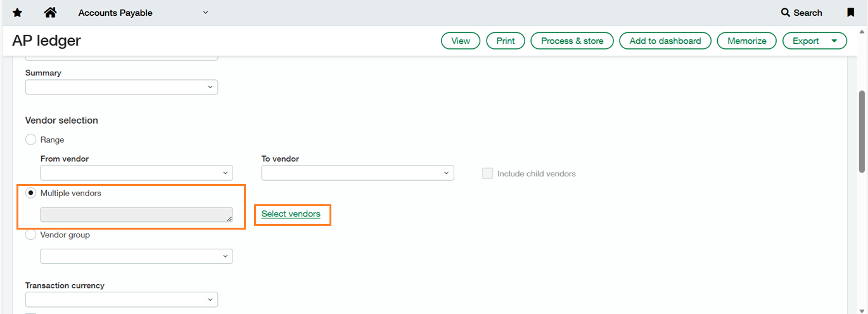Open the Export button arrow menu
Viewport: 868px width, 314px height.
coord(834,41)
